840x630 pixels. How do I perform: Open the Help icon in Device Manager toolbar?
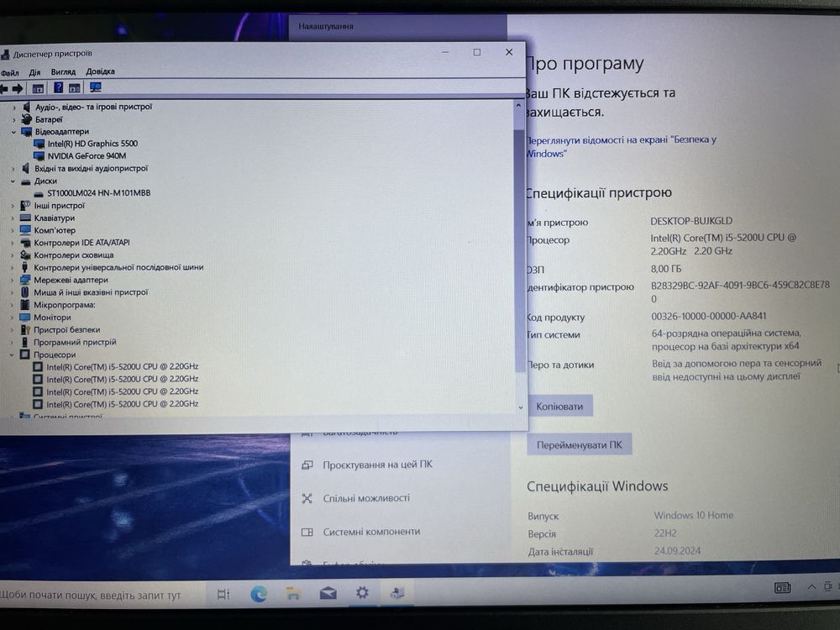59,88
